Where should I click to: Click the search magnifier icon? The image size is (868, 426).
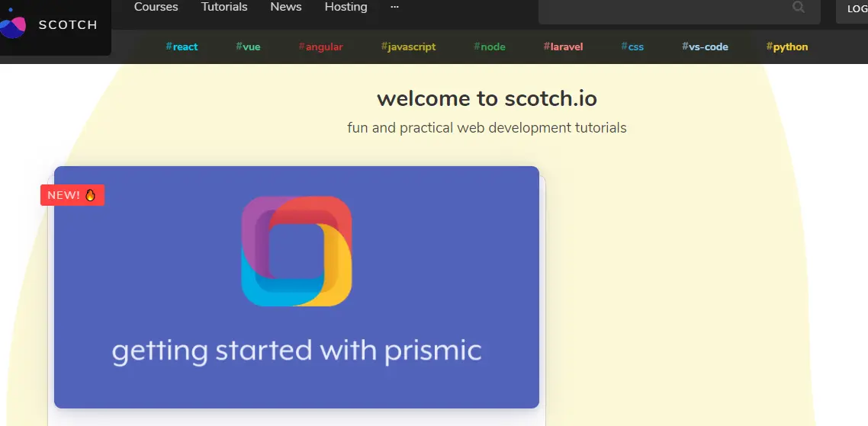point(799,7)
